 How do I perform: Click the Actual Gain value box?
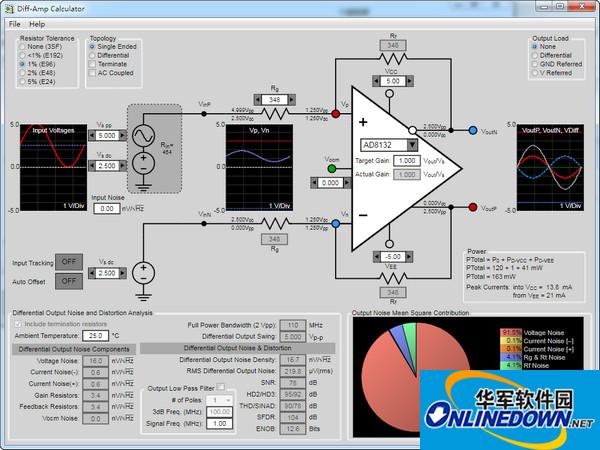pyautogui.click(x=407, y=174)
